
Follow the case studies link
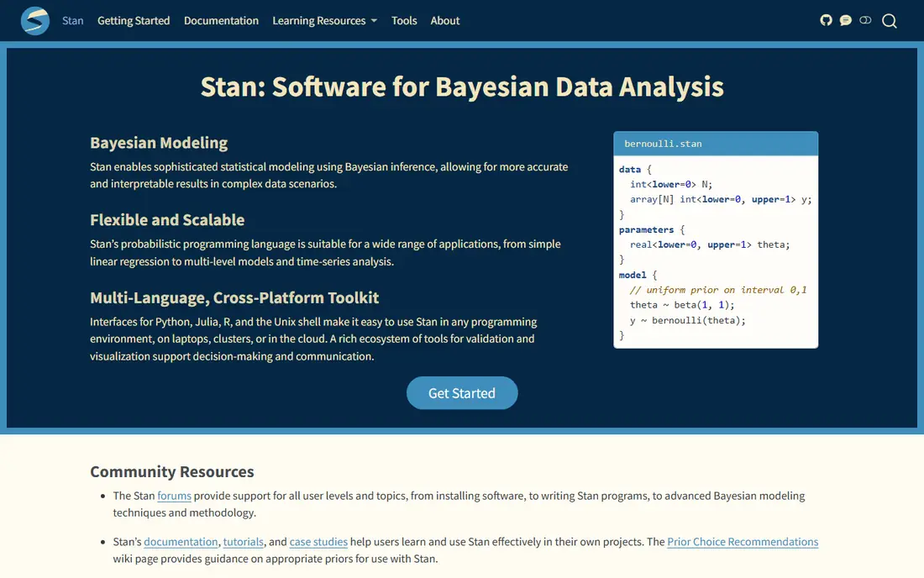click(x=318, y=542)
